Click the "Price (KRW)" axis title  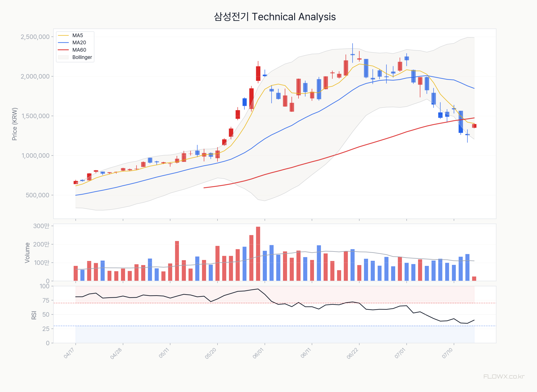[15, 124]
